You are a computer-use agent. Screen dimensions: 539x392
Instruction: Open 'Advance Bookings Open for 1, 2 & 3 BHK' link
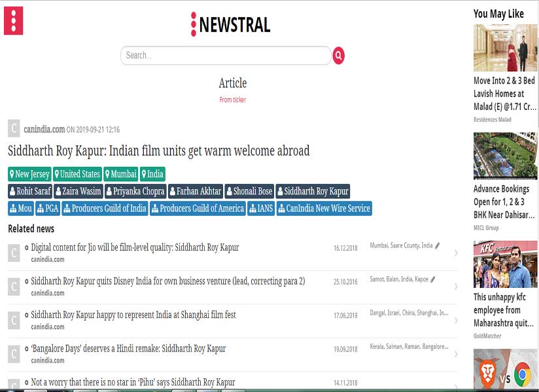click(x=504, y=202)
